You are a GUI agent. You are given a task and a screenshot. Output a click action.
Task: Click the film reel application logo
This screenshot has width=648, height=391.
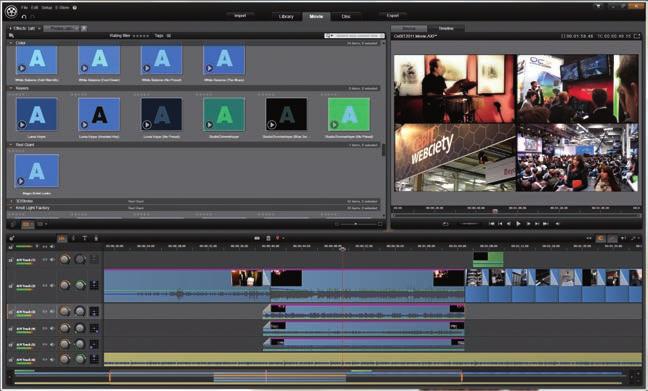[12, 11]
